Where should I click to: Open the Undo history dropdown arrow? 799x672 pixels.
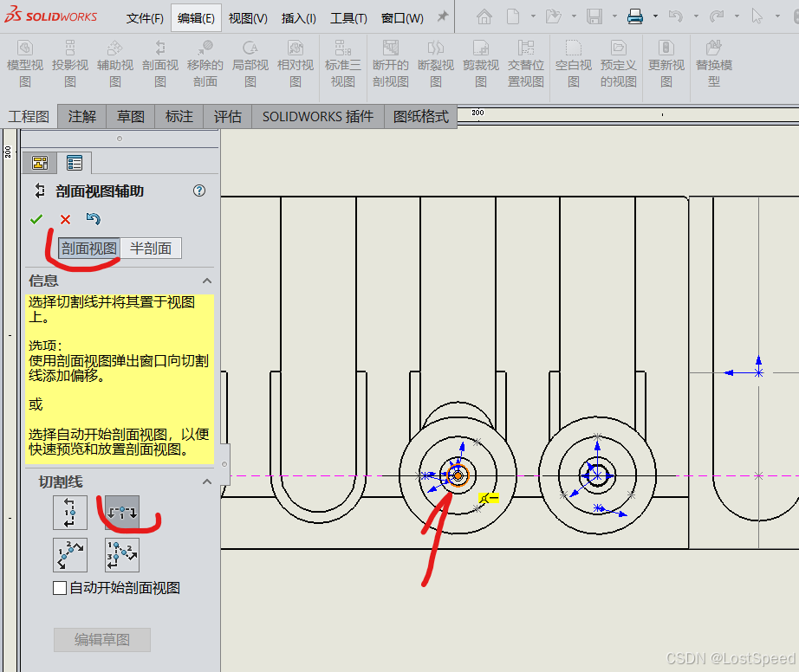[696, 16]
